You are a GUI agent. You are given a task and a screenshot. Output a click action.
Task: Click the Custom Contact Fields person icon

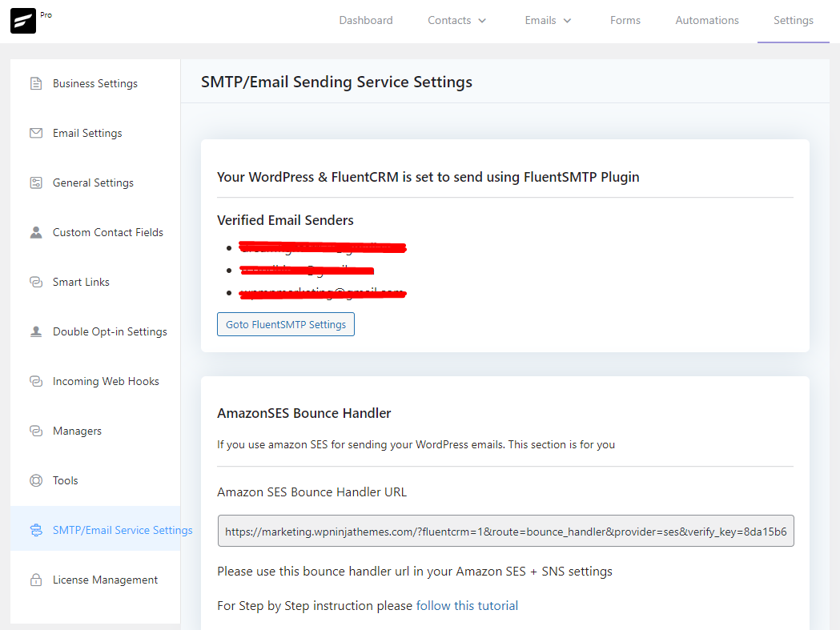tap(36, 232)
